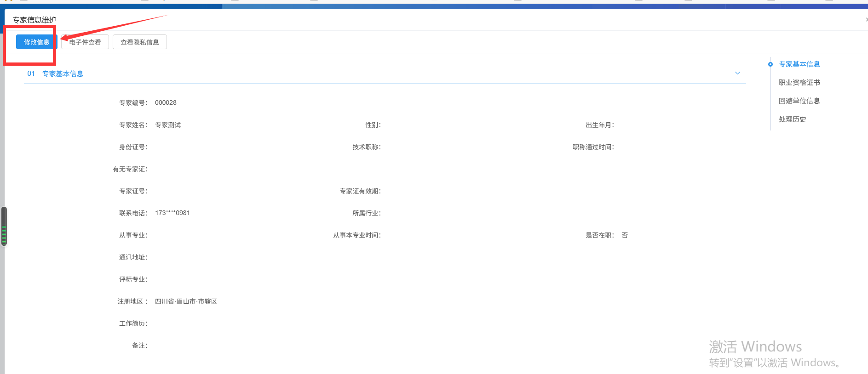This screenshot has width=868, height=374.
Task: Click the 是否在职 value 否
Action: pyautogui.click(x=625, y=235)
